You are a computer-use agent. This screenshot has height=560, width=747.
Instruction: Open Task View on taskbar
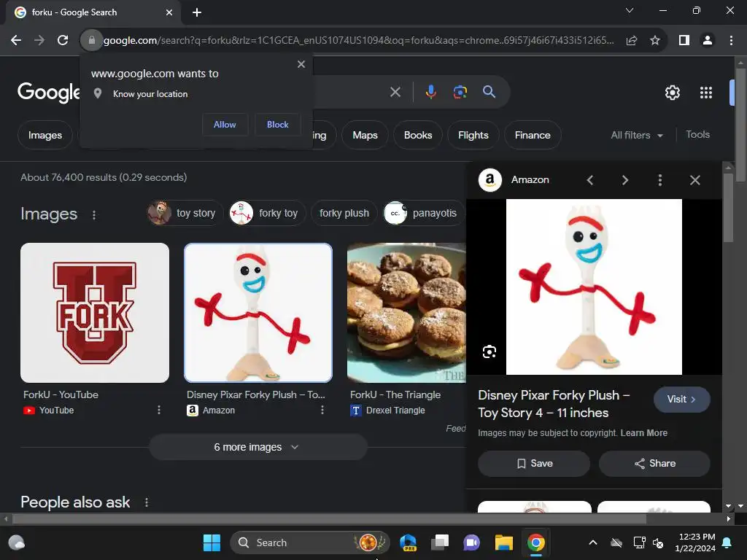[440, 542]
